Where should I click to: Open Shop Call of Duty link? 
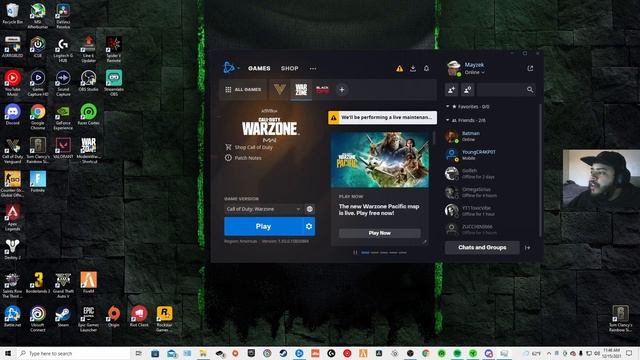click(249, 147)
